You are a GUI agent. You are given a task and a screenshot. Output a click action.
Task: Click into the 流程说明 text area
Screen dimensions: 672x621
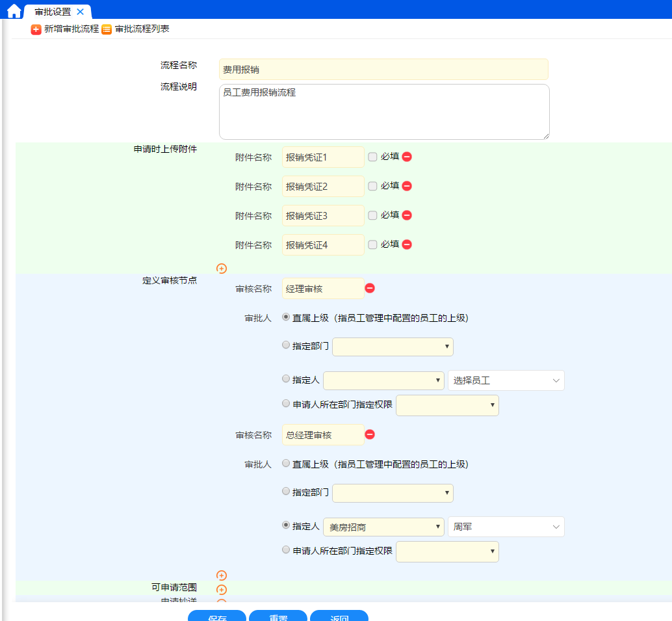tap(383, 112)
